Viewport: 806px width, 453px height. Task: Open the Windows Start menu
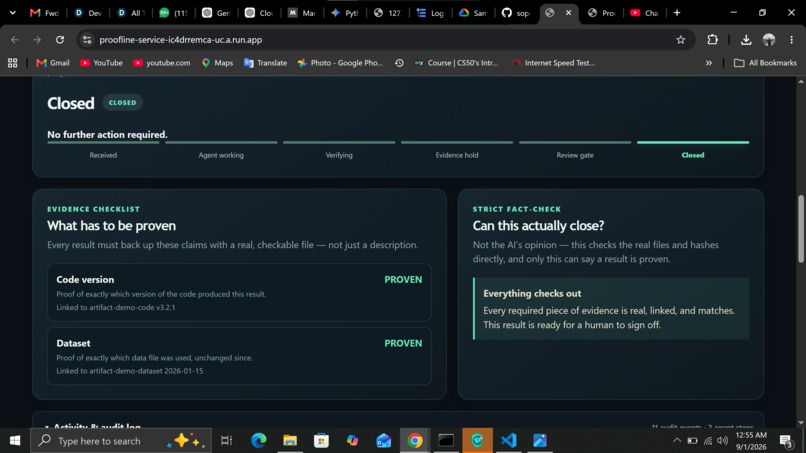click(15, 441)
